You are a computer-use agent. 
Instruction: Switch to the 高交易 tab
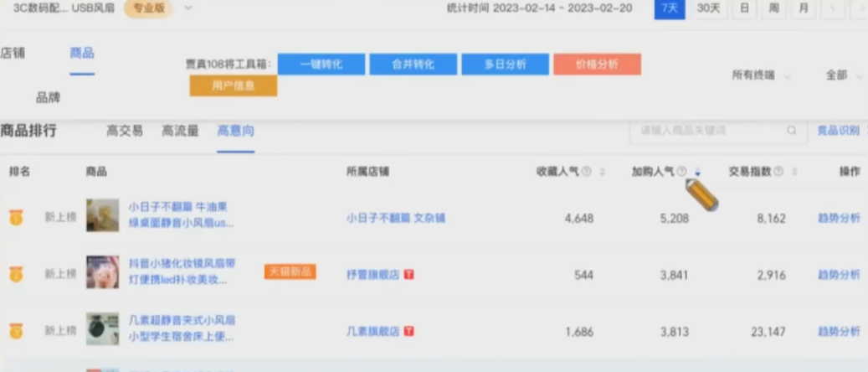coord(125,131)
